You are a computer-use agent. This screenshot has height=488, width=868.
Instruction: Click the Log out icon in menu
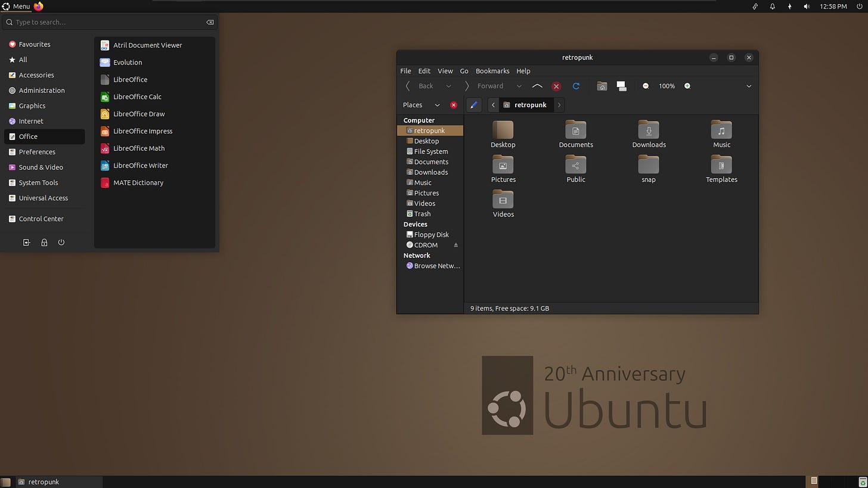point(26,243)
